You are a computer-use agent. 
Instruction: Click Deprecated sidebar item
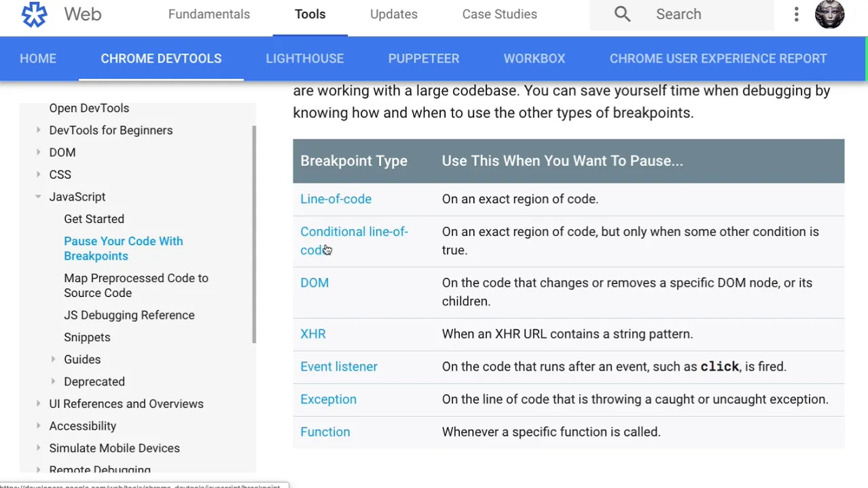(94, 382)
